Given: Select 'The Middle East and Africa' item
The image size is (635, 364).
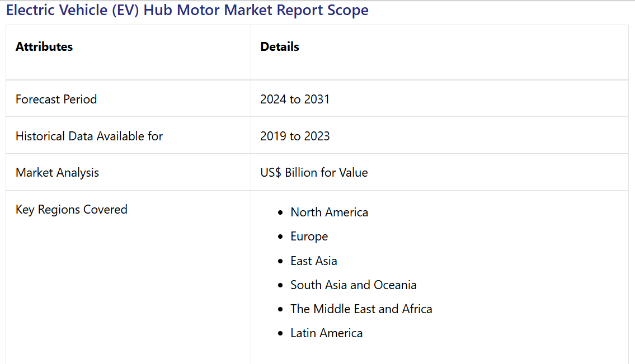Looking at the screenshot, I should [x=361, y=309].
